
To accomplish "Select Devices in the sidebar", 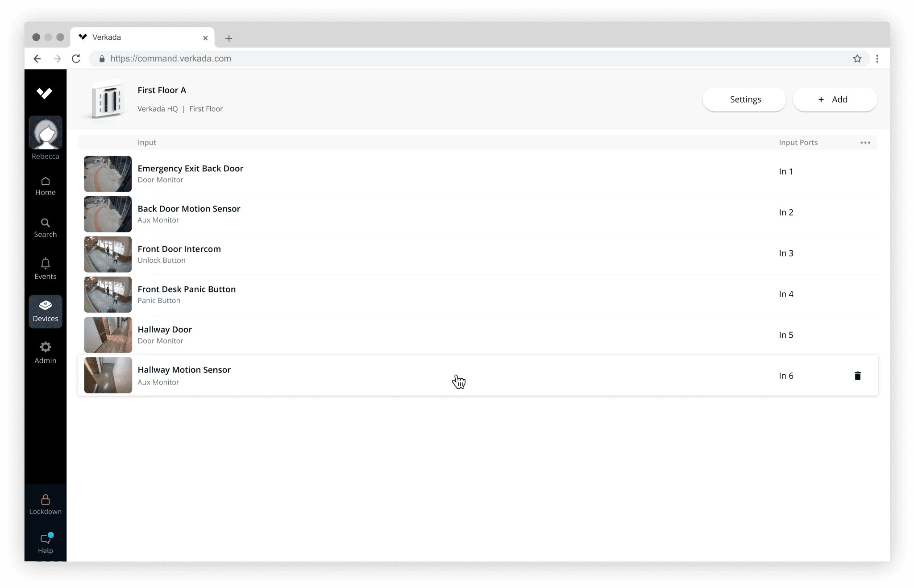I will 46,311.
